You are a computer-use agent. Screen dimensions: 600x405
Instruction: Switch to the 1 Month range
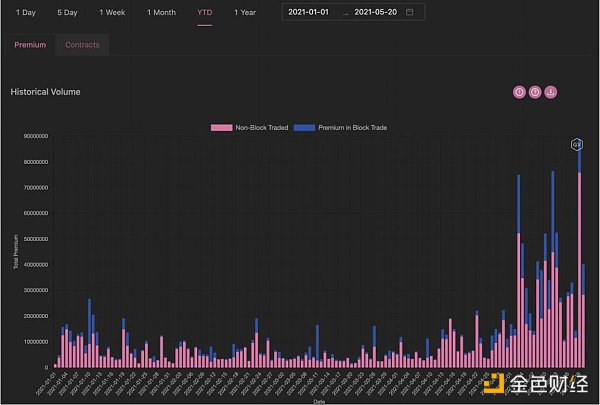(x=161, y=12)
